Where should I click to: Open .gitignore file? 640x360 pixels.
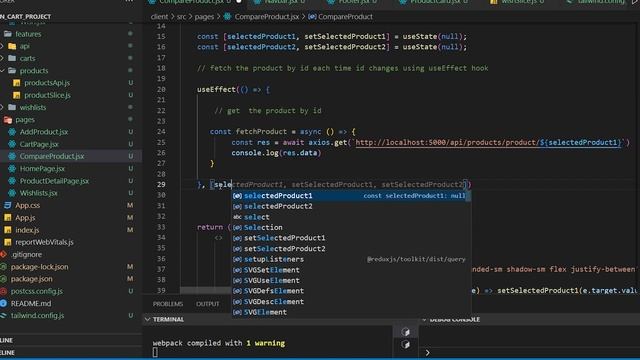pyautogui.click(x=27, y=254)
